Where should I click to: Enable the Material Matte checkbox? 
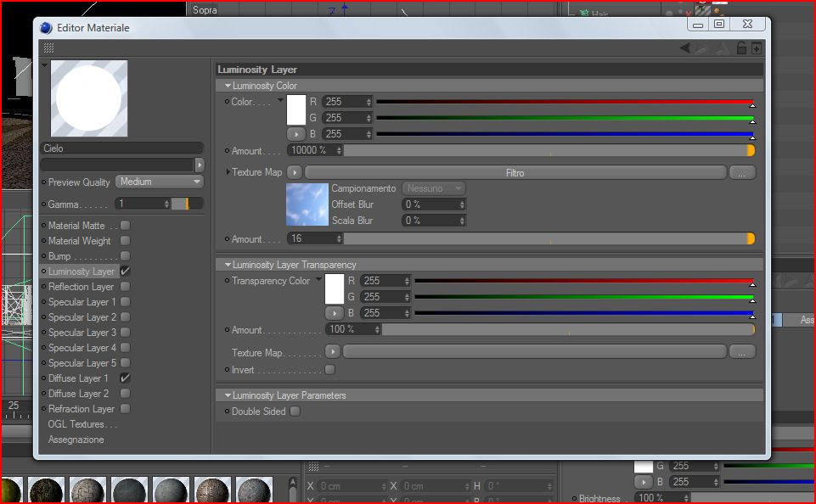(125, 225)
